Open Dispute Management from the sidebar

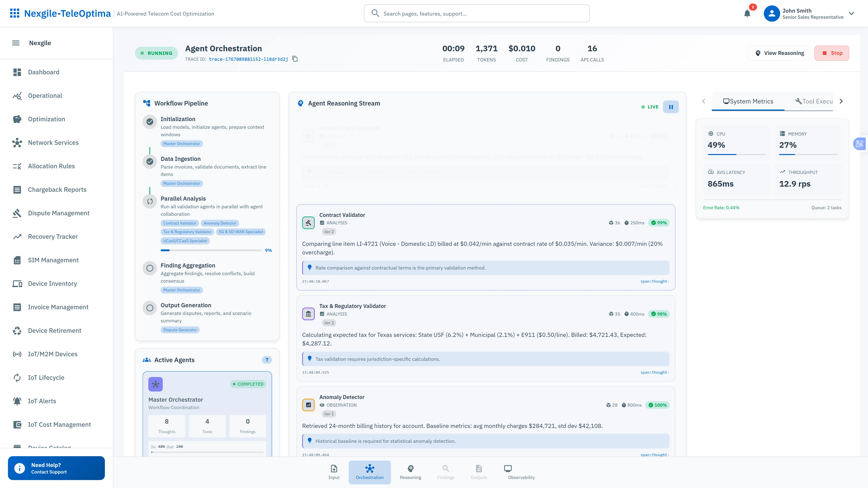coord(59,213)
